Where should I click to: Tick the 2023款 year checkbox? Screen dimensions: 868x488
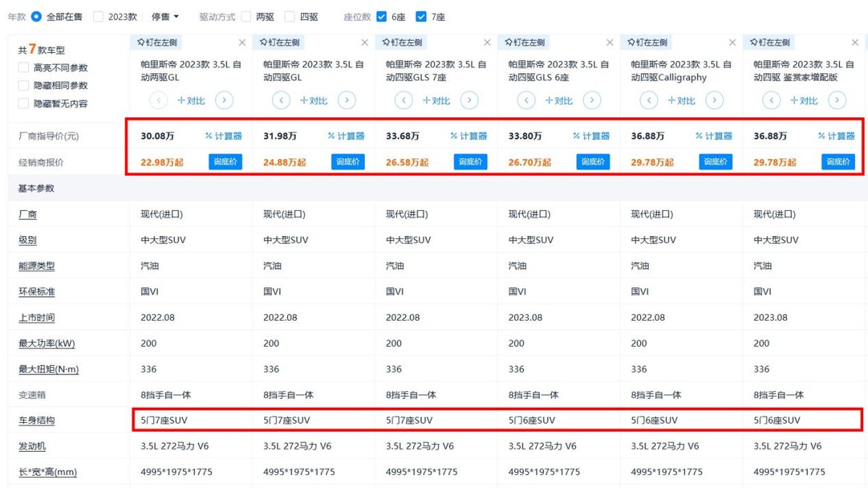tap(98, 17)
